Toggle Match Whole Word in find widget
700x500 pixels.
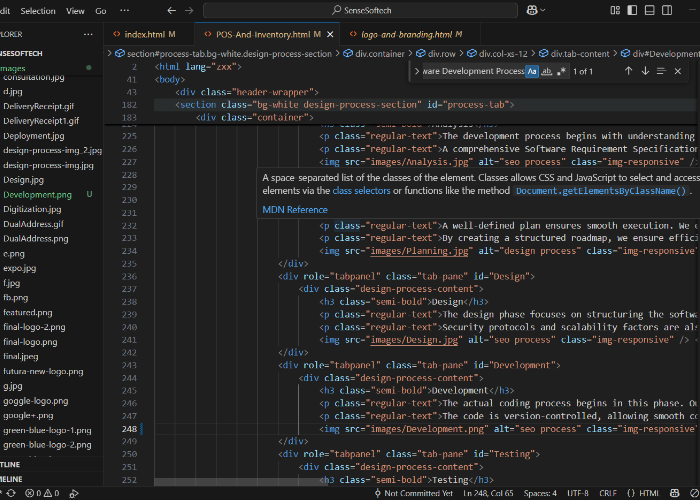(546, 71)
